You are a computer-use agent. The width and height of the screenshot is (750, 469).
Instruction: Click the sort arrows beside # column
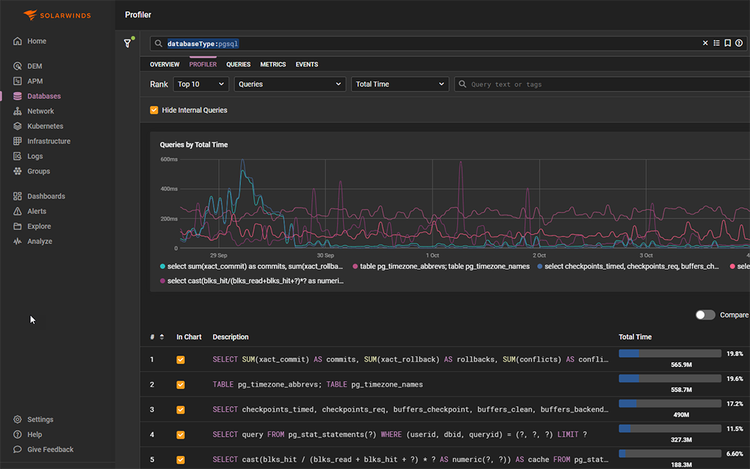coord(162,337)
